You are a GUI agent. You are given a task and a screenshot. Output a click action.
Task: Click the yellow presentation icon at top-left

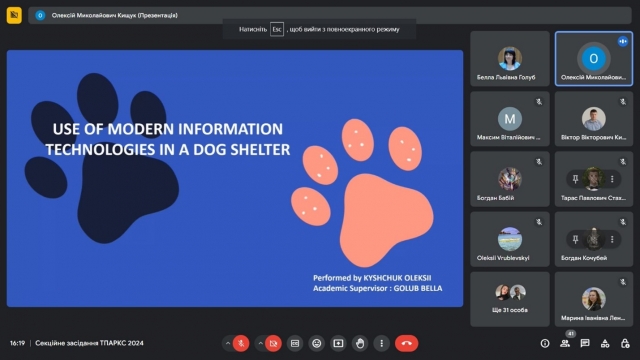(14, 16)
